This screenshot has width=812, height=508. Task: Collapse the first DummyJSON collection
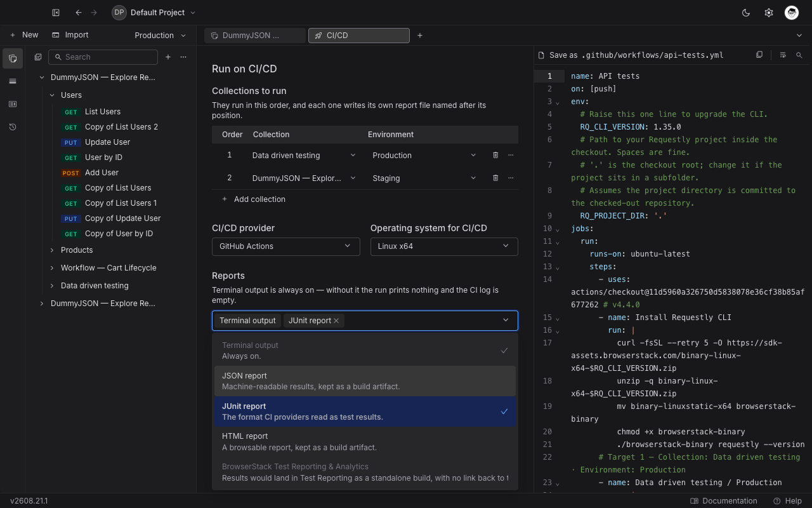tap(42, 77)
